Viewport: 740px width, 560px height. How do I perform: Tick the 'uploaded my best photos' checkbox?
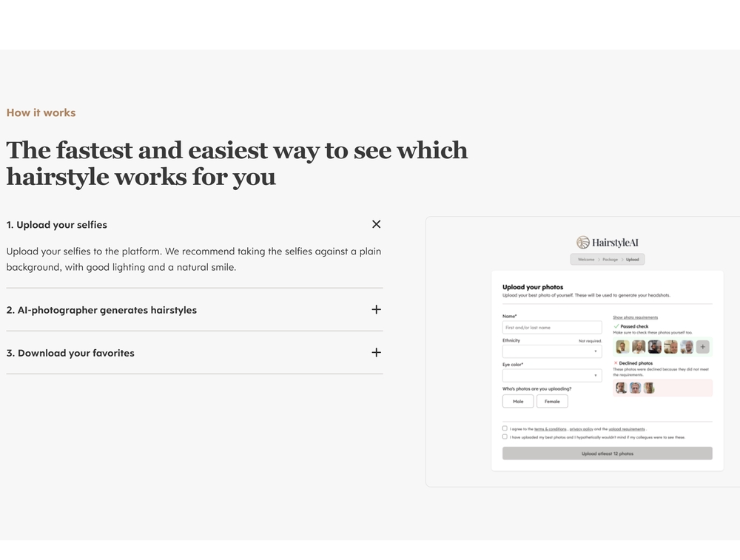505,437
